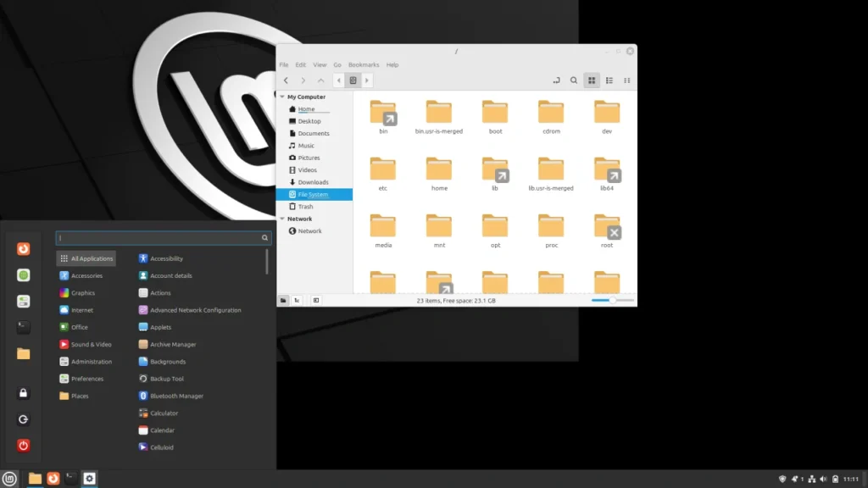
Task: Click the menu applications list scrollbar
Action: (x=267, y=262)
